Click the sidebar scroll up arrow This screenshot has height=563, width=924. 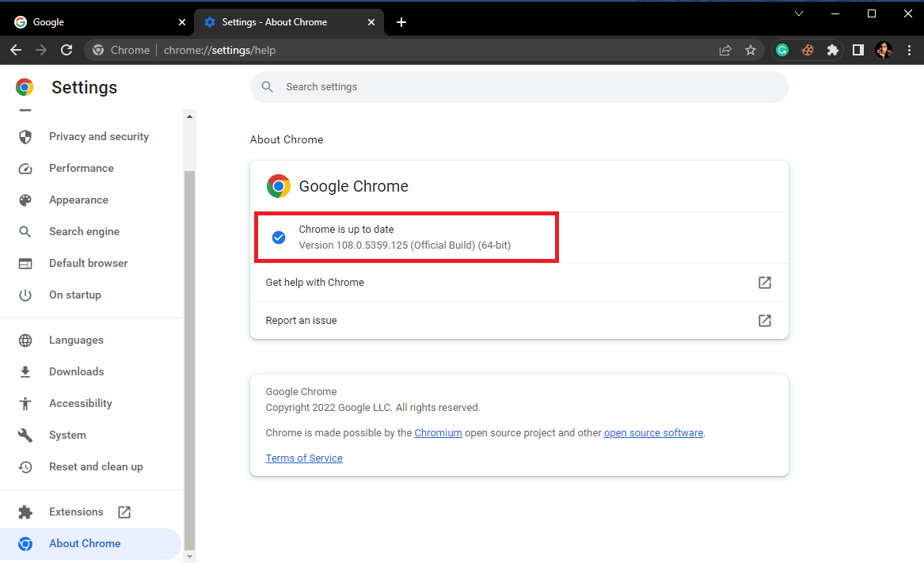point(190,116)
